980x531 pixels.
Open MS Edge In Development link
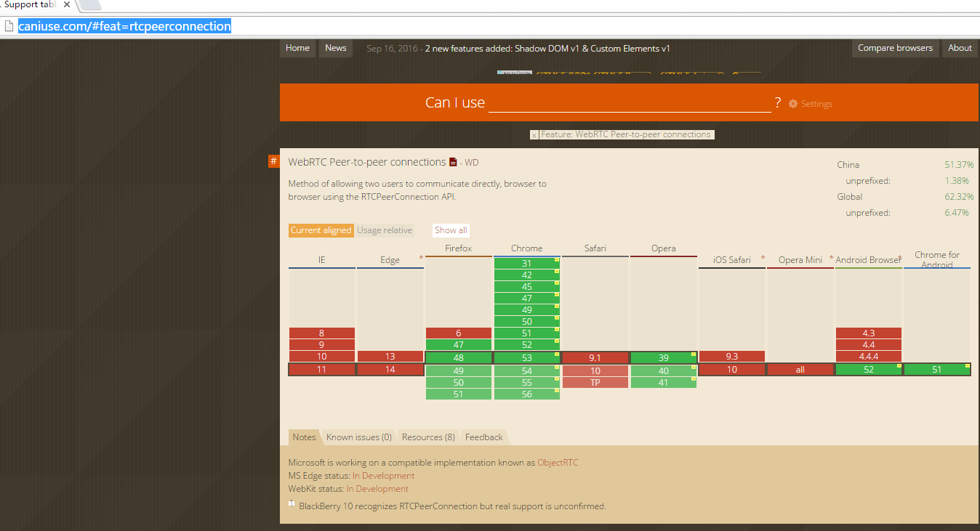coord(384,476)
